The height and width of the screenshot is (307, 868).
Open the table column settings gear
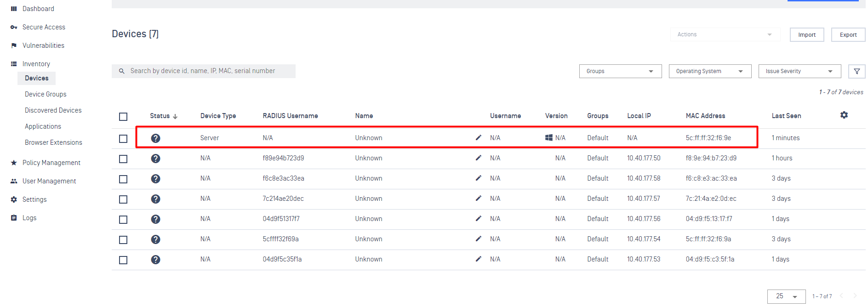[x=844, y=115]
